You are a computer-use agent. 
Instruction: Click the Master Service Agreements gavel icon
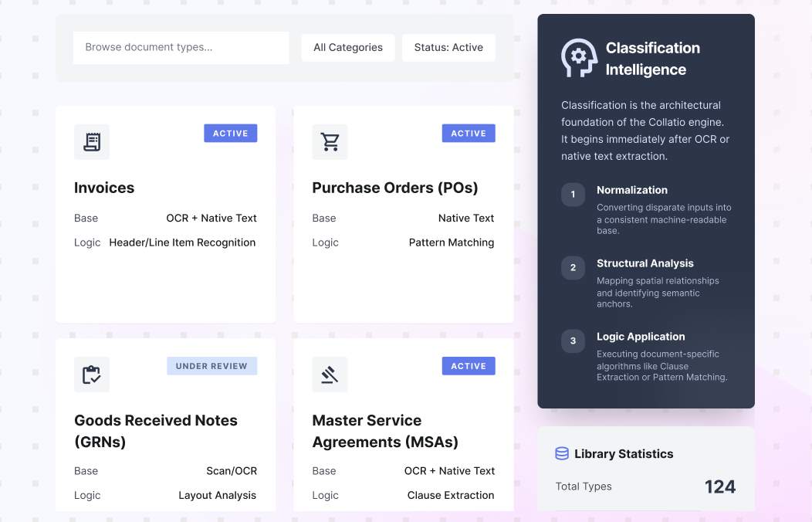click(330, 375)
